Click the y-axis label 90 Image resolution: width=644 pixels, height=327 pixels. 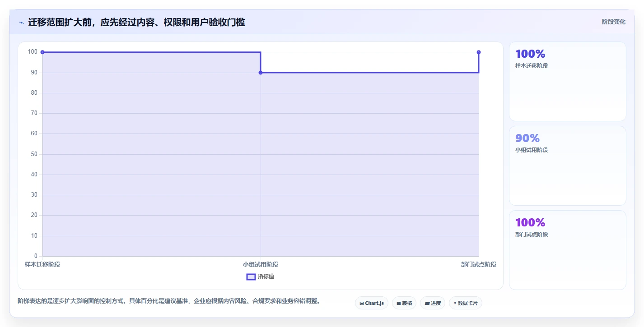click(34, 73)
